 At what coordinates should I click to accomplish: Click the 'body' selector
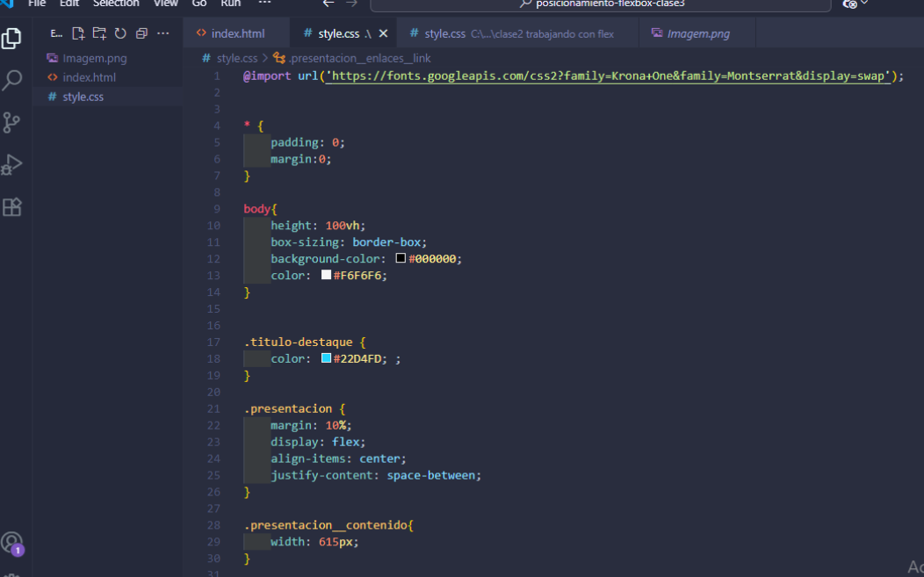(257, 209)
